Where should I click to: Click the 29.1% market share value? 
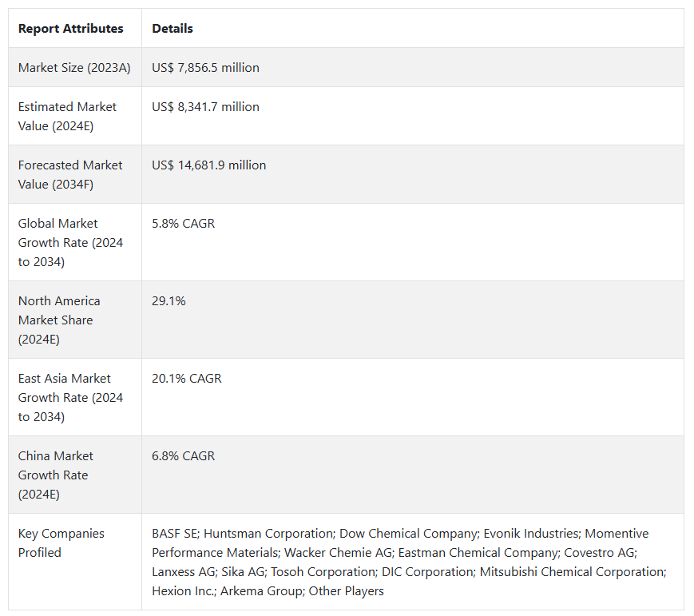click(x=169, y=301)
